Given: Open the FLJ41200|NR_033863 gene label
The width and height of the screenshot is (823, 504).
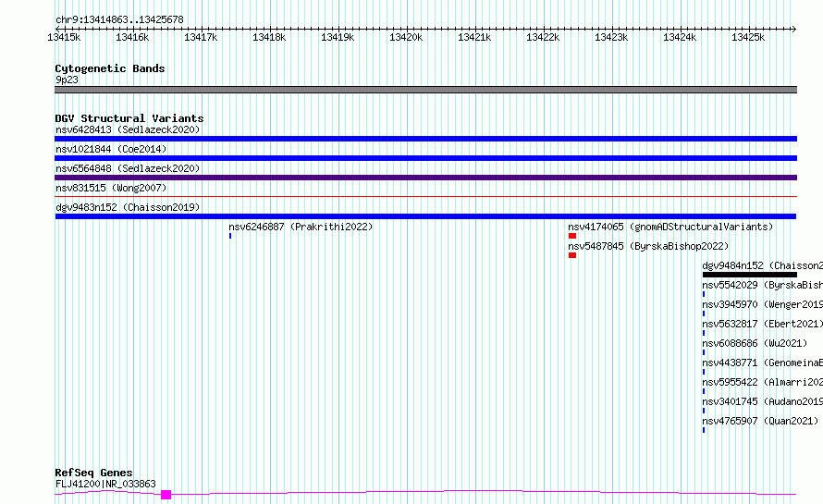Looking at the screenshot, I should (x=105, y=484).
